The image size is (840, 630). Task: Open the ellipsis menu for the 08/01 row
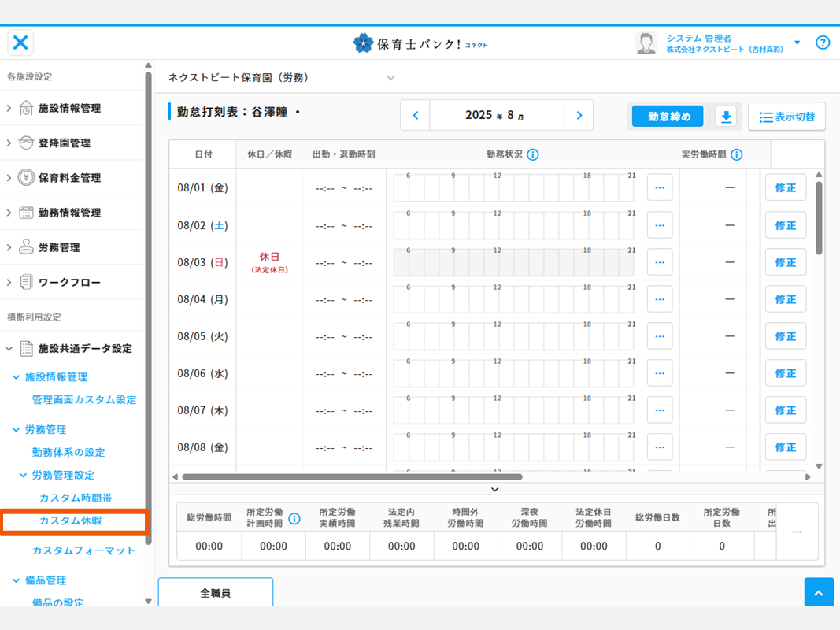(x=660, y=188)
